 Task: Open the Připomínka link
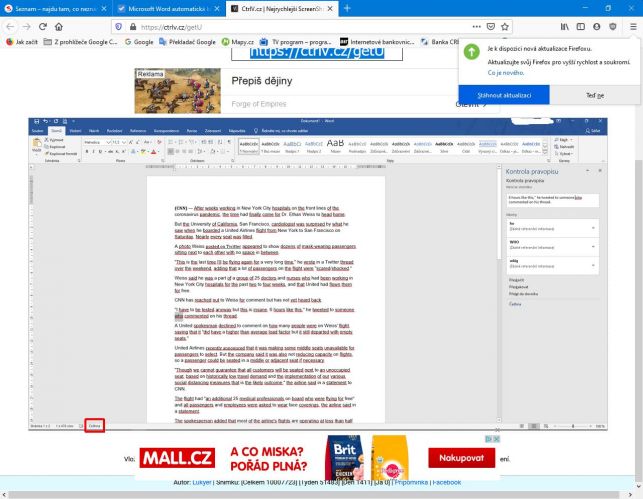tap(411, 483)
